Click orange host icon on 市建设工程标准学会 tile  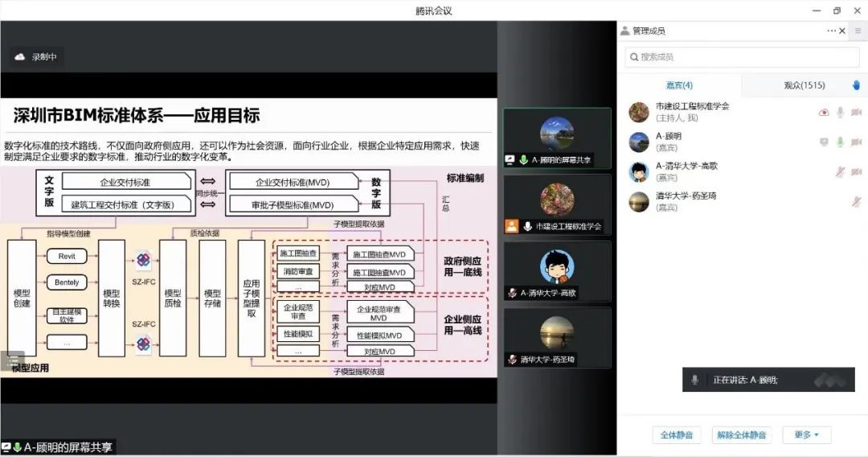pyautogui.click(x=511, y=226)
